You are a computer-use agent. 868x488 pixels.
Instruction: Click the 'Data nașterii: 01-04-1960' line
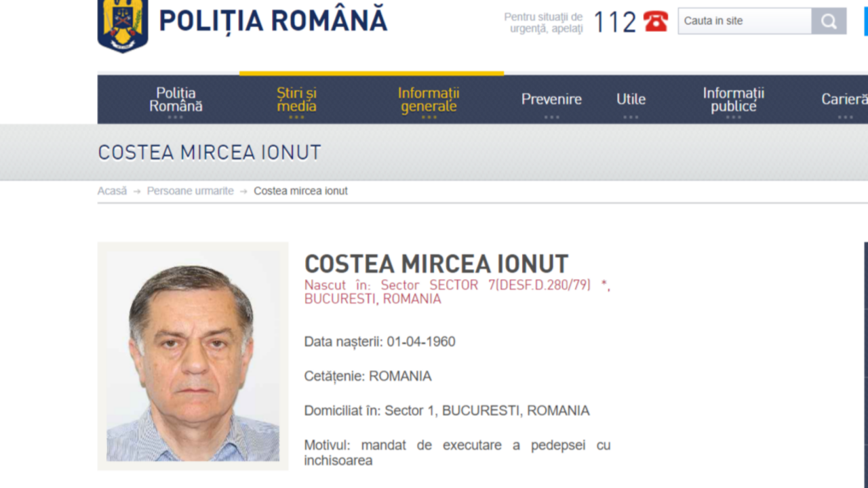(380, 342)
